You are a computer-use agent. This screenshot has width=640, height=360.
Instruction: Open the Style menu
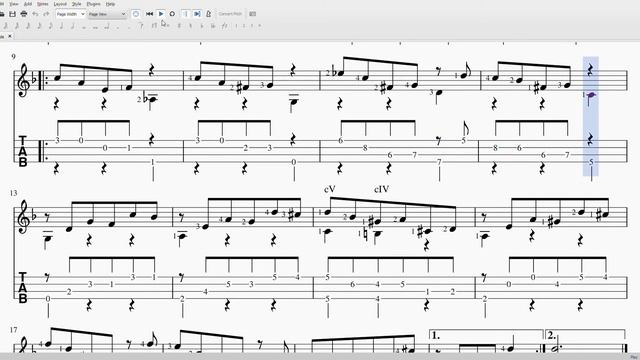click(76, 4)
